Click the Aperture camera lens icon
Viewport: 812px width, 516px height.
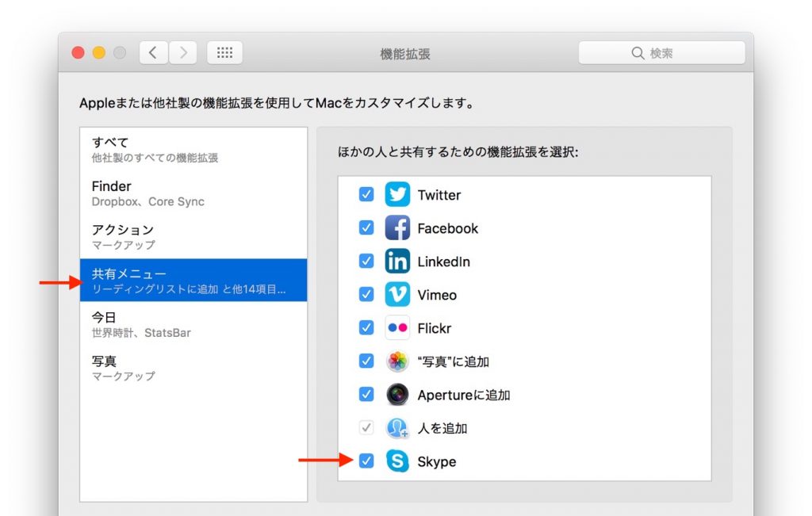[397, 395]
